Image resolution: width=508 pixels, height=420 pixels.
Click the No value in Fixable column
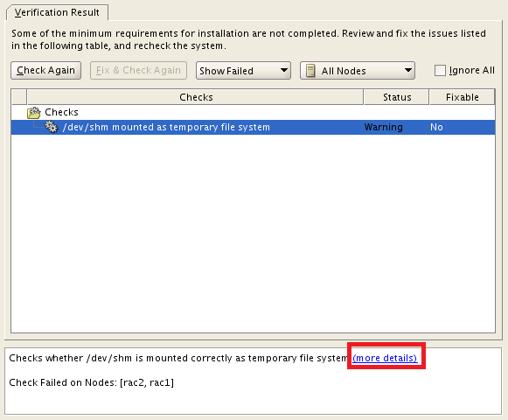tap(436, 127)
